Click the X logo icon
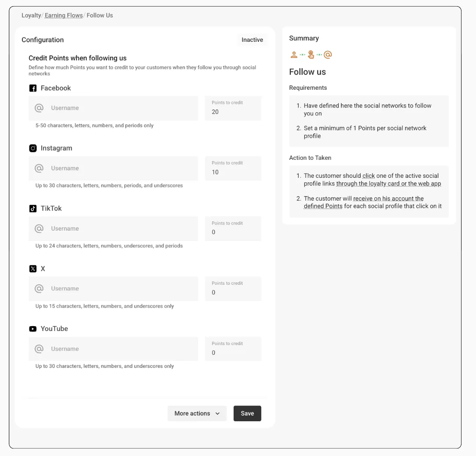Image resolution: width=476 pixels, height=456 pixels. [x=33, y=269]
